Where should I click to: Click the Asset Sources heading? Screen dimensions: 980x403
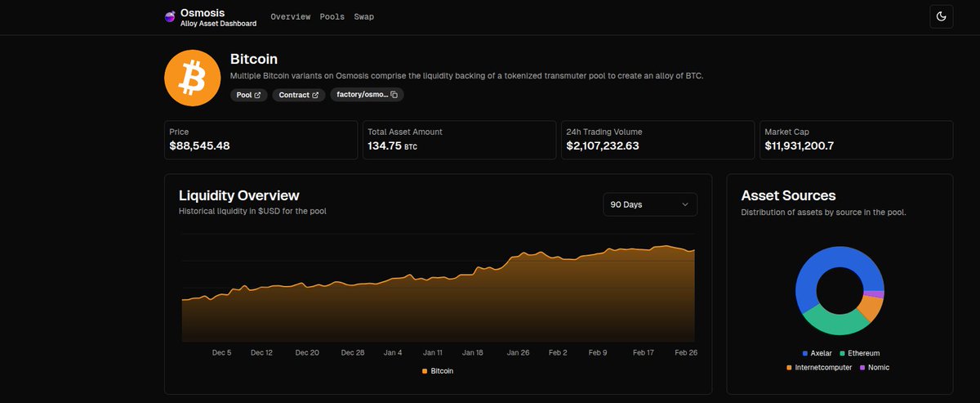pyautogui.click(x=788, y=195)
